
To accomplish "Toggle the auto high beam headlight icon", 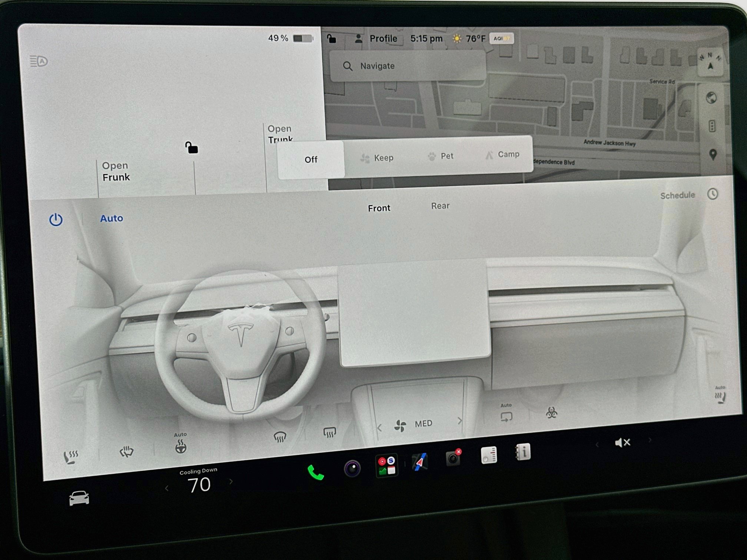I will tap(39, 61).
